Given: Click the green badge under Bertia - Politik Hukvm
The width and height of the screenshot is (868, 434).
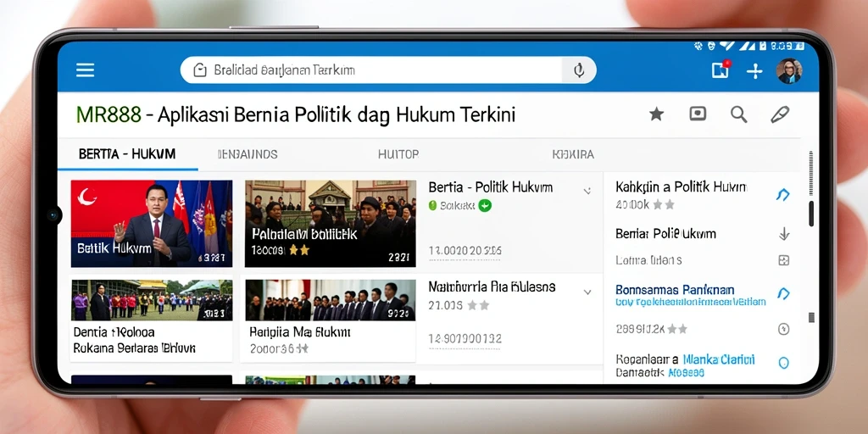Looking at the screenshot, I should pos(485,205).
